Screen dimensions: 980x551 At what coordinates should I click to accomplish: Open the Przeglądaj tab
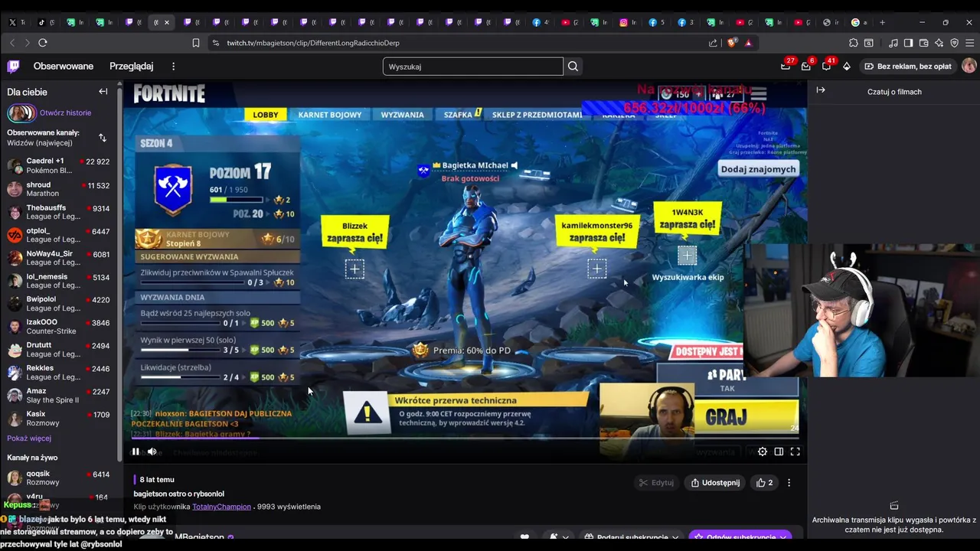pos(132,67)
